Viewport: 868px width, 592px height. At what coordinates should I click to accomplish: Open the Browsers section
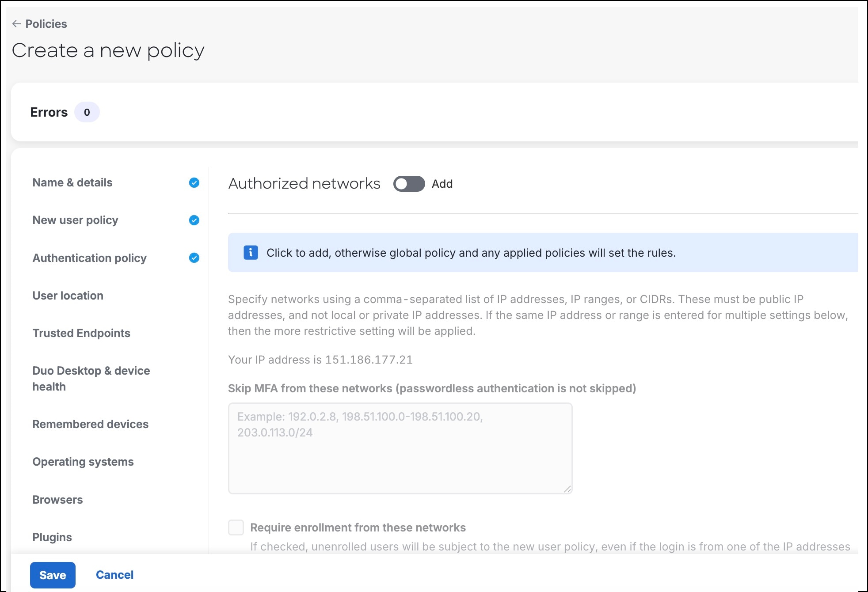tap(57, 500)
